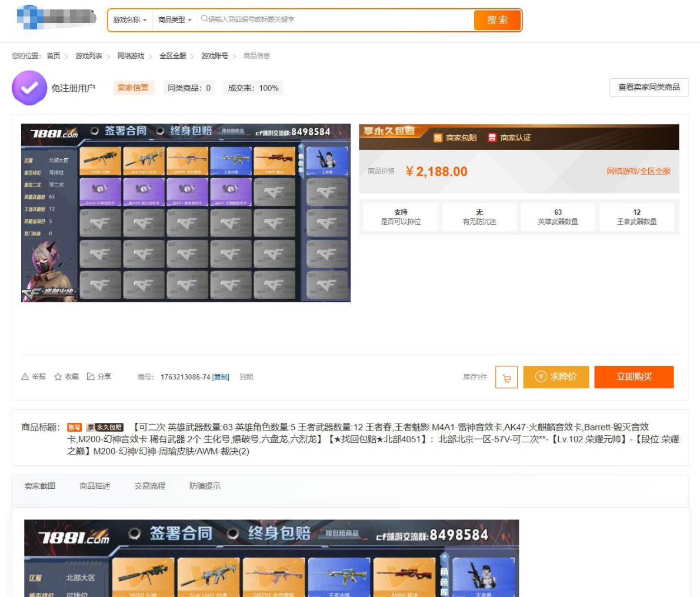
Task: Click 查看卖家同类商品 button
Action: (648, 88)
